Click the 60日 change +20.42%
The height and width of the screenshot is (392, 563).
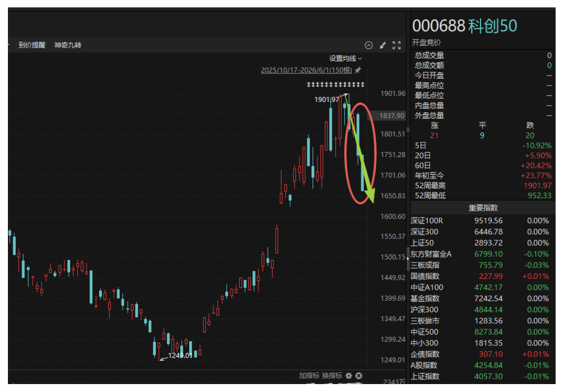[x=536, y=166]
